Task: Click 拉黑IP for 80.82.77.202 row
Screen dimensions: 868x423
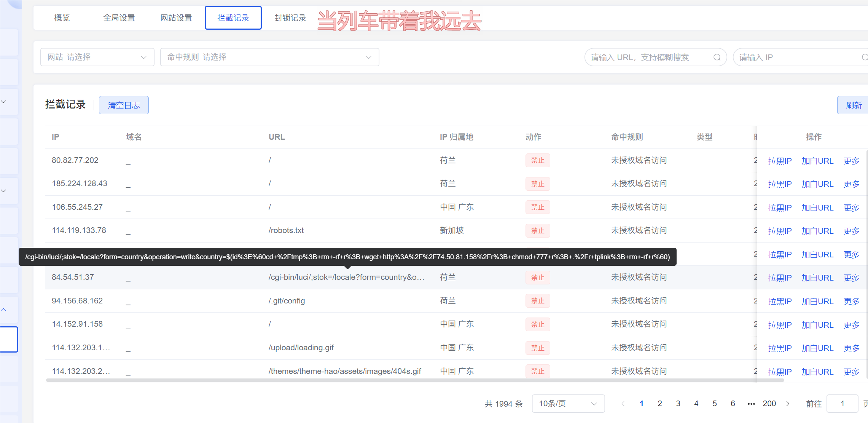Action: [x=780, y=161]
